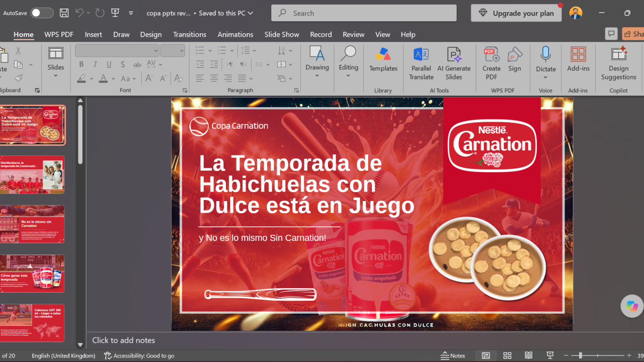
Task: Toggle Underline formatting
Action: (x=109, y=64)
